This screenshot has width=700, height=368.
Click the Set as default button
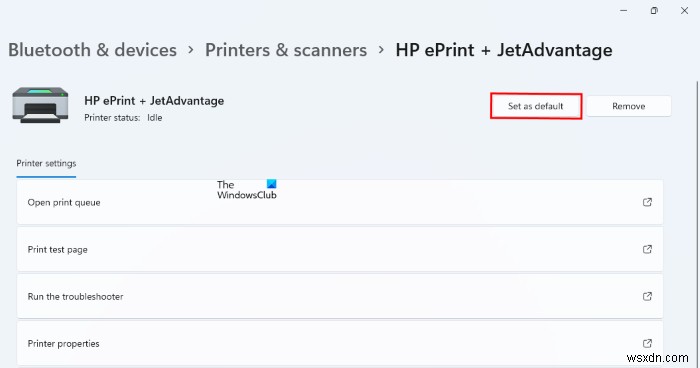pyautogui.click(x=536, y=106)
